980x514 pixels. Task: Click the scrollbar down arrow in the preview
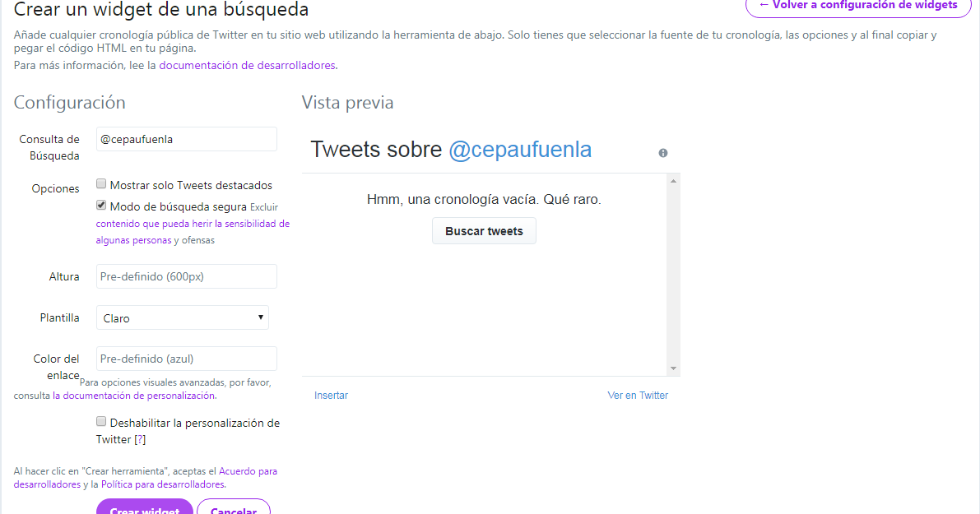[674, 368]
